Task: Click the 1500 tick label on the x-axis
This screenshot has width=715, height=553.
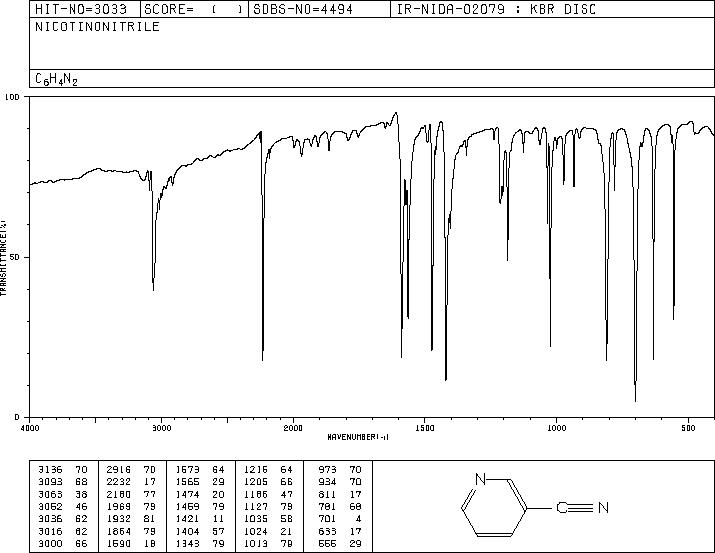Action: point(425,428)
